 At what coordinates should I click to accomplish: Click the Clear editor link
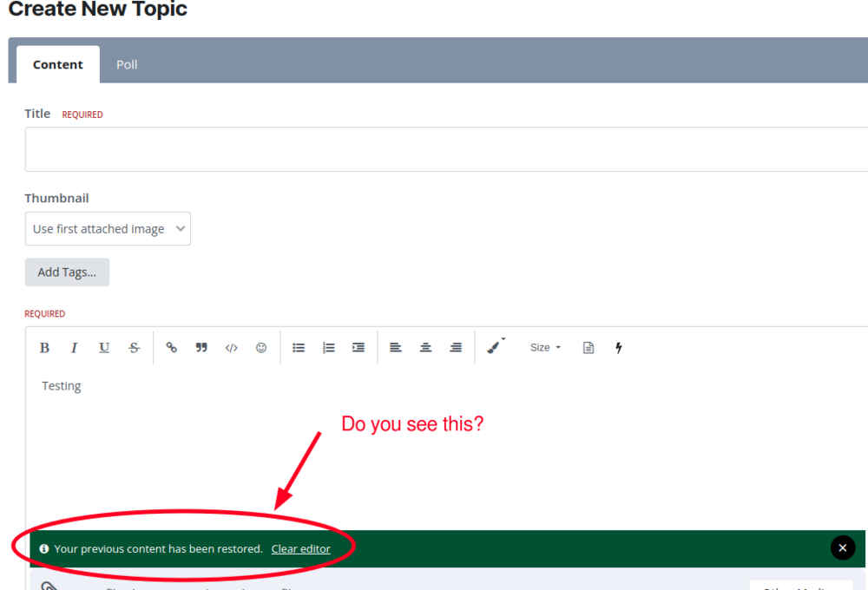click(300, 548)
